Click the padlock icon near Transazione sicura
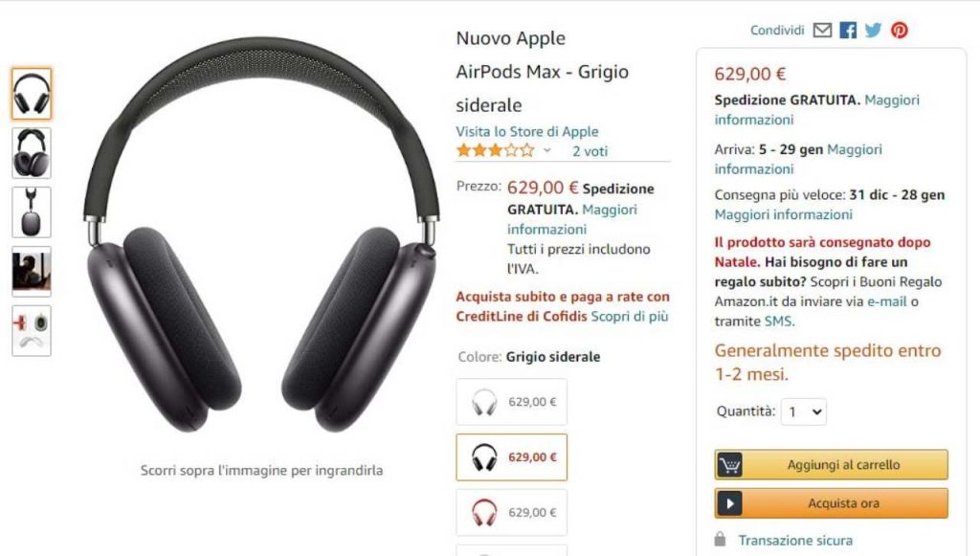Viewport: 980px width, 556px height. coord(720,539)
